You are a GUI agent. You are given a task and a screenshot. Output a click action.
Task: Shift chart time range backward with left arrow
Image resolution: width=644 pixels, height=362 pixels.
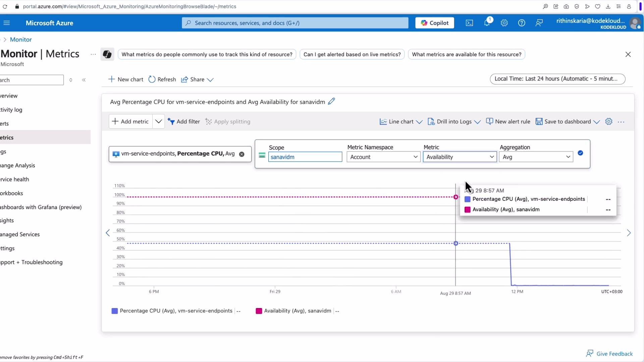(108, 233)
